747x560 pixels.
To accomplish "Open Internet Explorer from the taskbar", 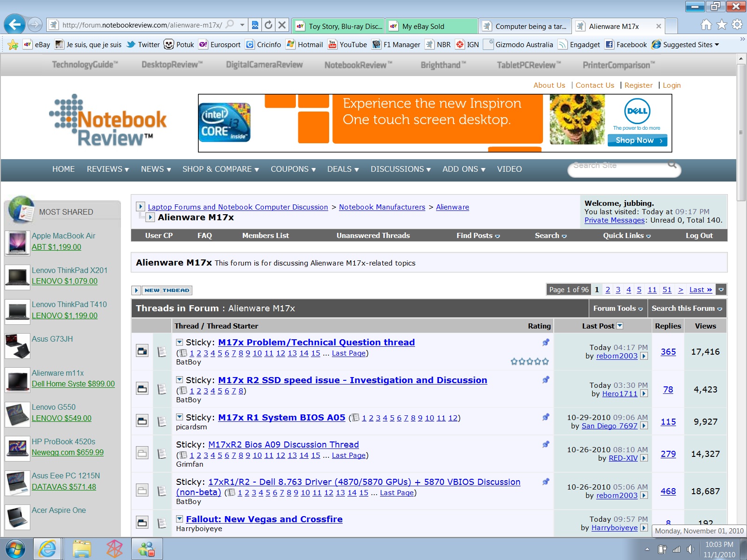I will (x=48, y=549).
